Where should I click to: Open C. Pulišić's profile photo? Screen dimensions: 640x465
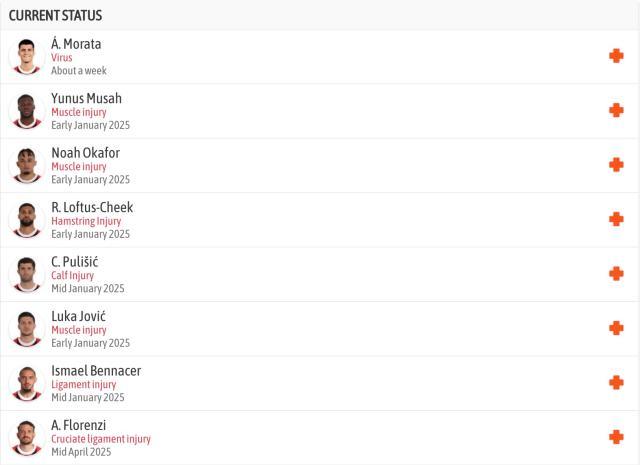coord(26,273)
